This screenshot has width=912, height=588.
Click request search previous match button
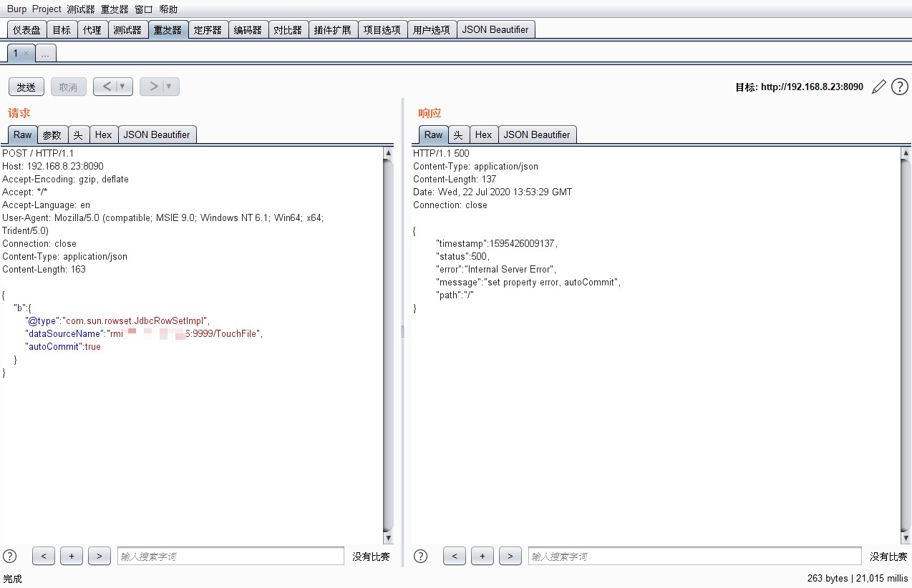point(44,556)
